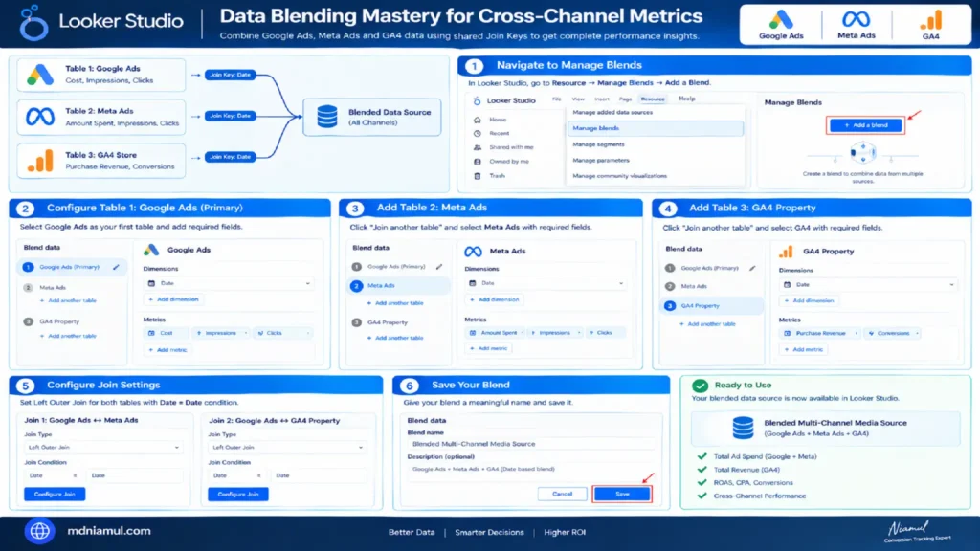Click Google Ads logo heading the step 2 field panel
The height and width of the screenshot is (551, 980).
coord(151,250)
